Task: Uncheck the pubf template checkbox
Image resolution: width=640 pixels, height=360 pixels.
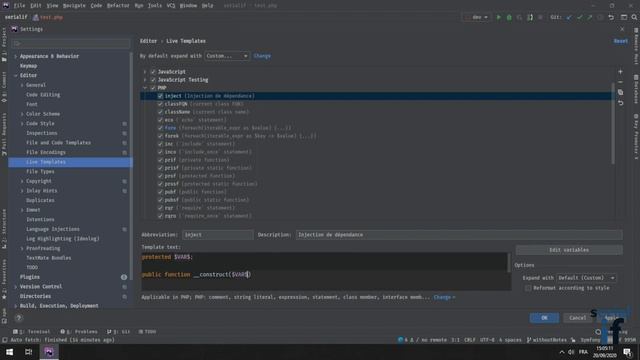Action: [x=160, y=192]
